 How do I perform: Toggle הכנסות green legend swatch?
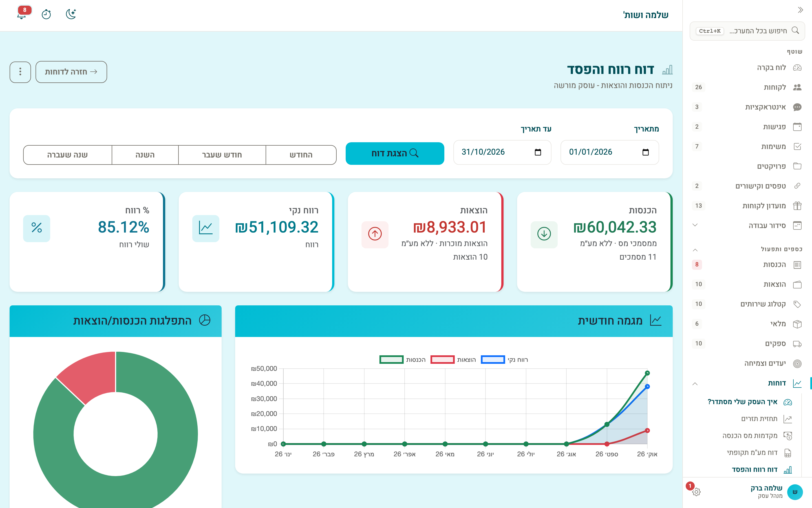[x=391, y=360]
